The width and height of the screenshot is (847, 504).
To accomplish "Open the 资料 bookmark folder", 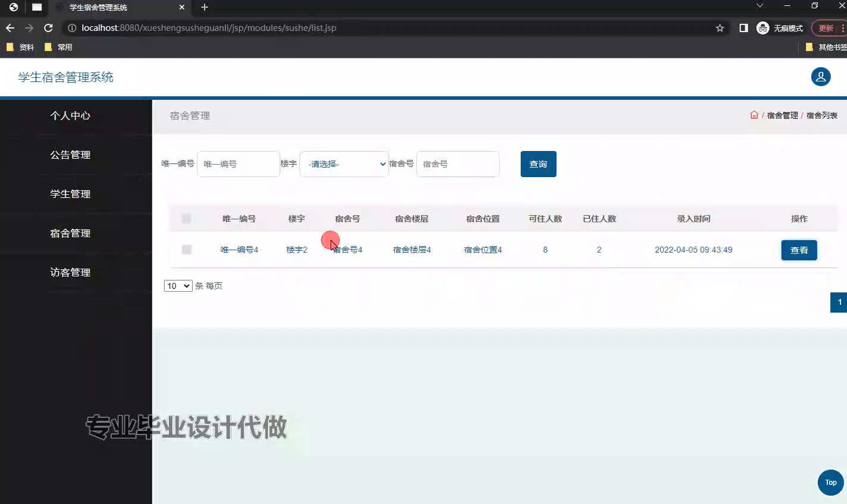I will pyautogui.click(x=20, y=47).
